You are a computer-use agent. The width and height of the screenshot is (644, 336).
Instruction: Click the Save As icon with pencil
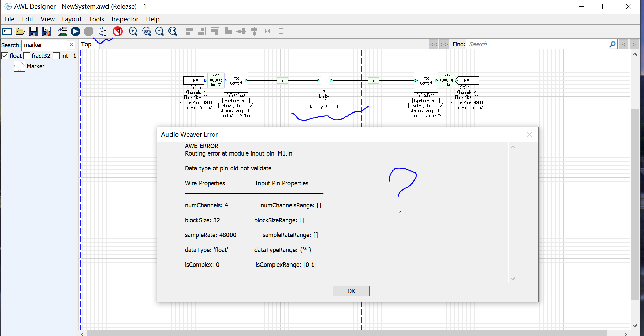coord(47,32)
